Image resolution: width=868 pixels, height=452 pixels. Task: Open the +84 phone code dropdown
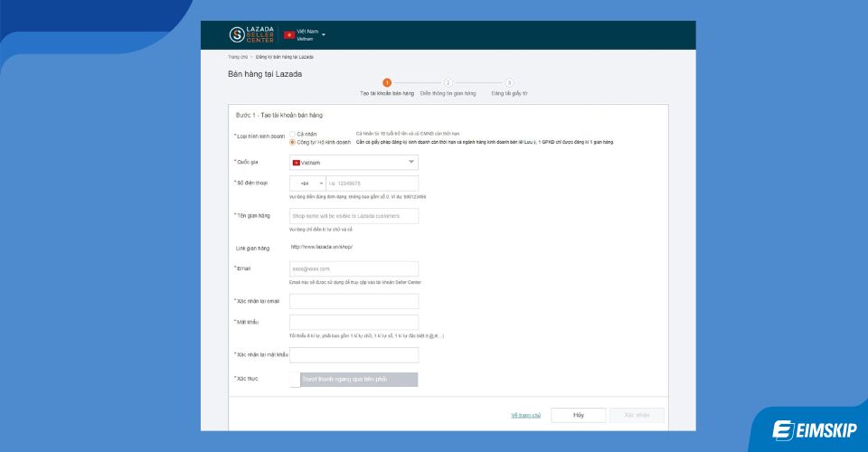pos(307,184)
